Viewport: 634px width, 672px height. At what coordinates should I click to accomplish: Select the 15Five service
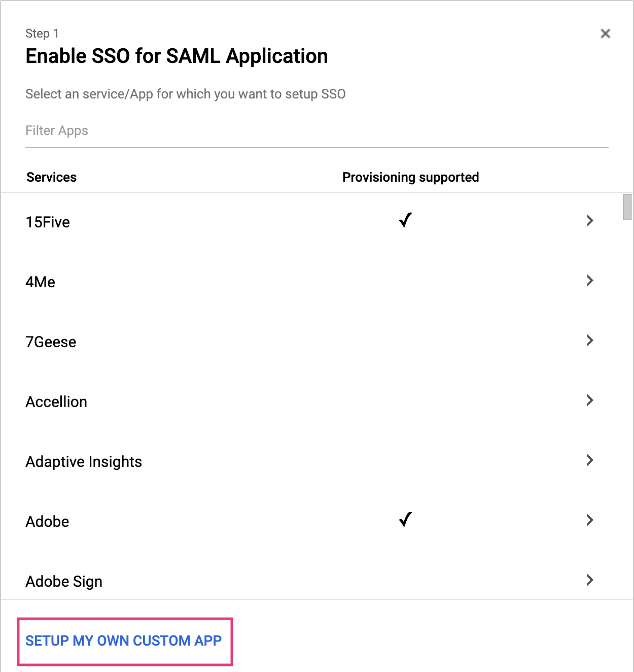pos(48,222)
